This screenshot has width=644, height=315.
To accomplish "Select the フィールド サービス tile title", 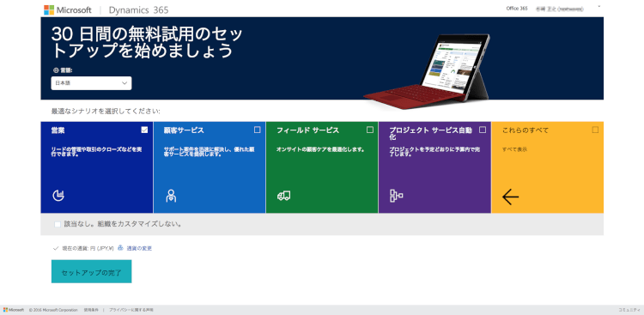I will 307,130.
